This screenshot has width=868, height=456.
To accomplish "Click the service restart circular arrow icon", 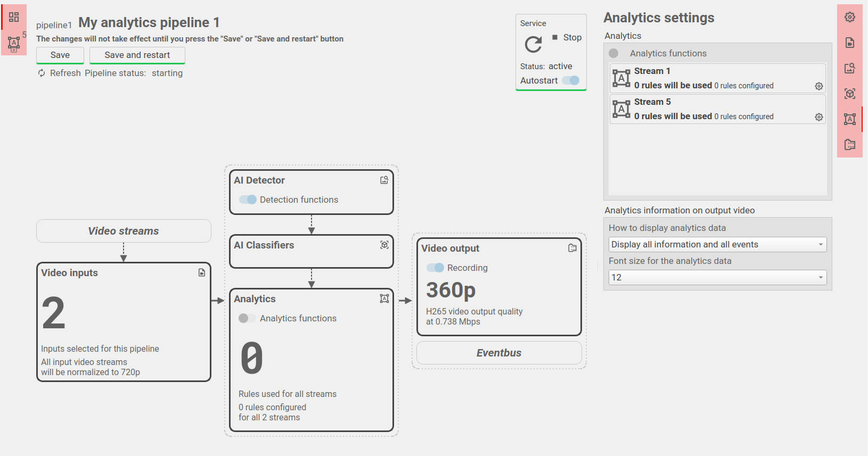I will (533, 45).
